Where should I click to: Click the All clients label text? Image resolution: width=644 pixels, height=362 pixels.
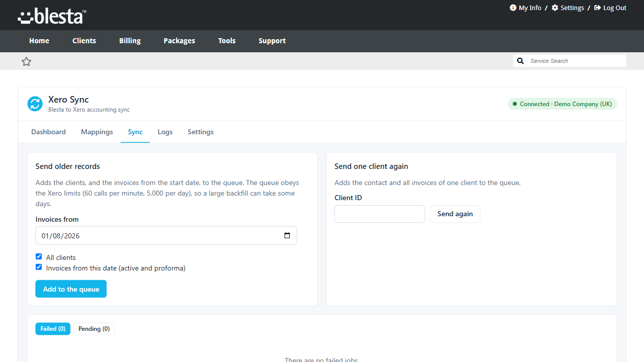coord(61,257)
